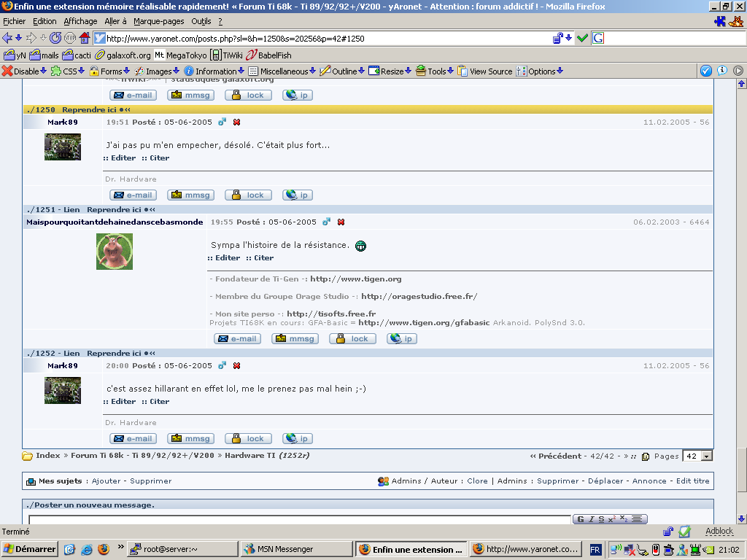The height and width of the screenshot is (560, 747).
Task: Open the cacti bookmark
Action: click(77, 55)
